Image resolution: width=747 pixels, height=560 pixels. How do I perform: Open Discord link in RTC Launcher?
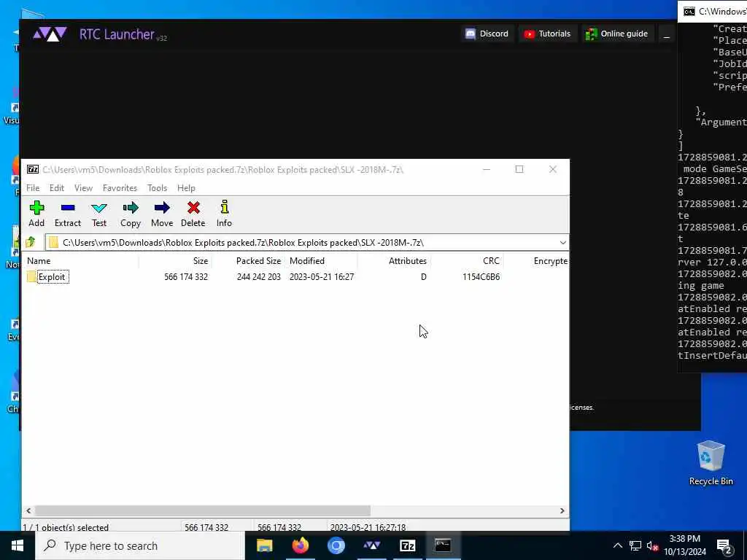pos(487,34)
